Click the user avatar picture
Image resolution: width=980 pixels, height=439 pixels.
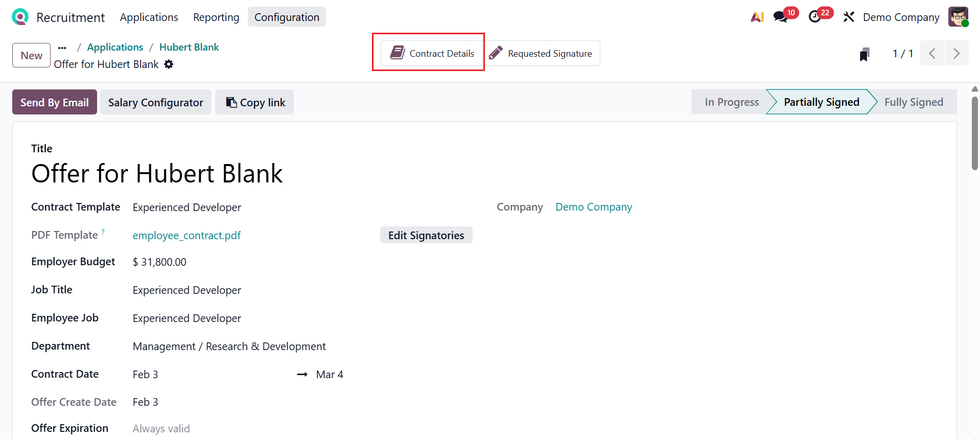point(958,17)
